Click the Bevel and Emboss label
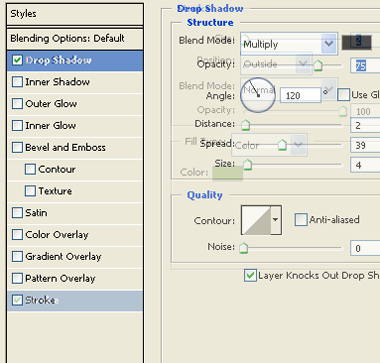The width and height of the screenshot is (380, 363). 65,147
